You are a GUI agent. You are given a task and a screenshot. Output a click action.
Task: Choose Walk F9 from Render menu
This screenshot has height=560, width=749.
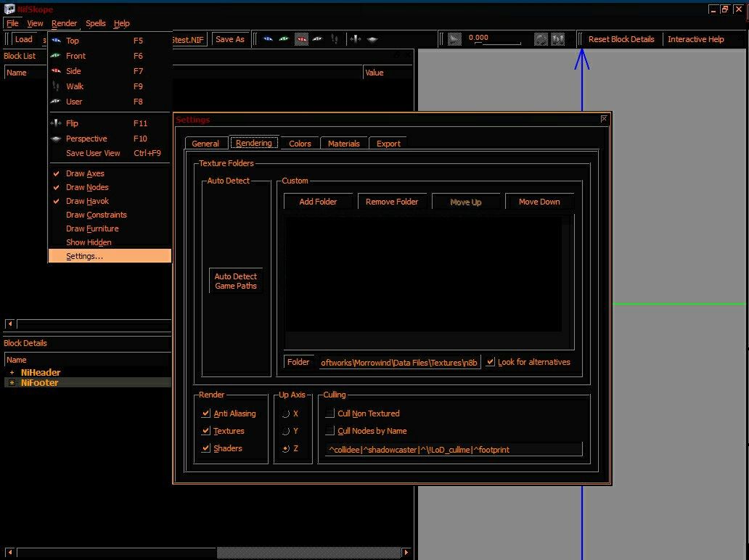110,86
